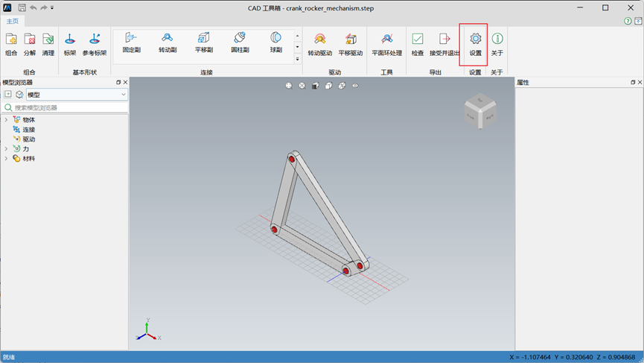644x363 pixels.
Task: Open the 平面环处理 planar loop tool
Action: click(386, 44)
